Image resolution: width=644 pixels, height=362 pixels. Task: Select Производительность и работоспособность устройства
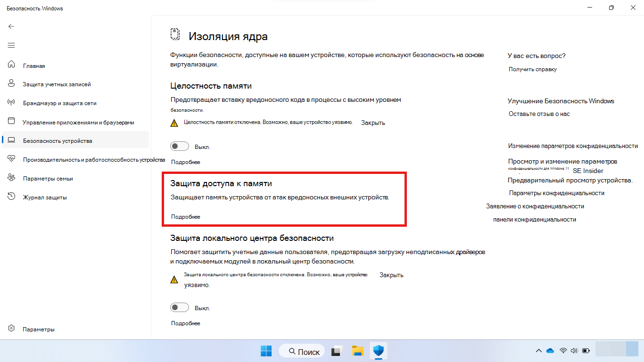click(x=94, y=160)
